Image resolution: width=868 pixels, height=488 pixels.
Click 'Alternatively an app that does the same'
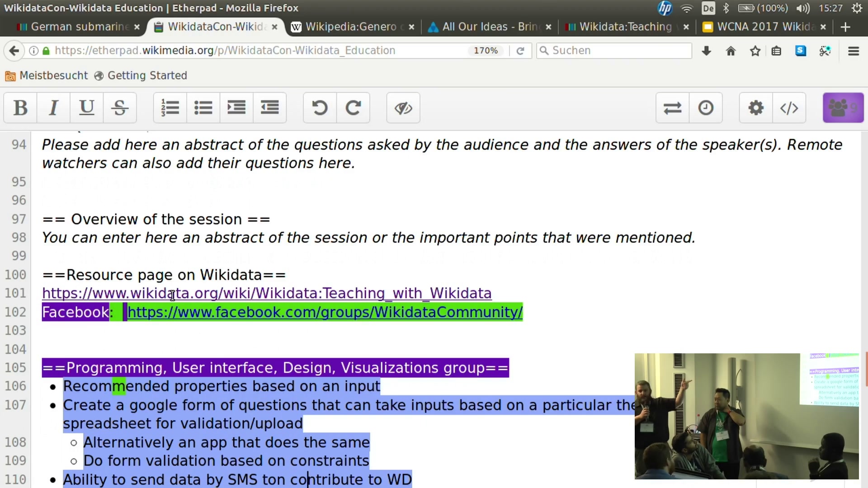tap(226, 442)
